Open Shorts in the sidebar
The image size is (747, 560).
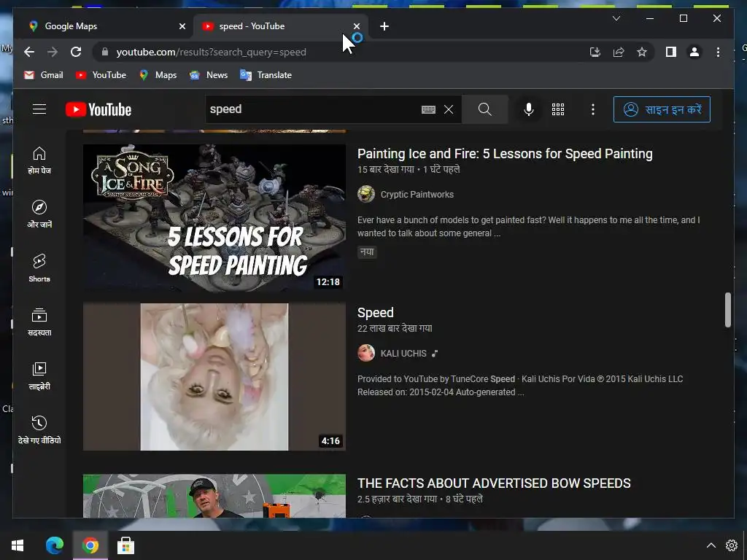pyautogui.click(x=39, y=268)
